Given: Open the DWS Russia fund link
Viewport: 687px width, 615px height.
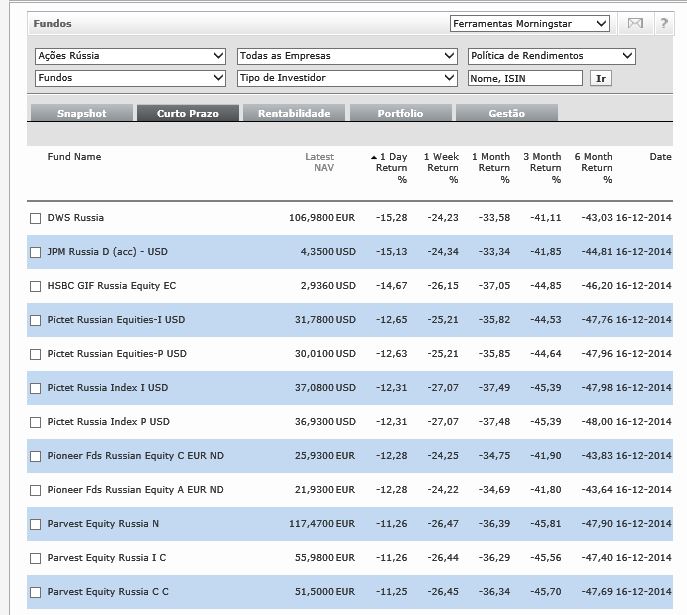Looking at the screenshot, I should tap(75, 218).
